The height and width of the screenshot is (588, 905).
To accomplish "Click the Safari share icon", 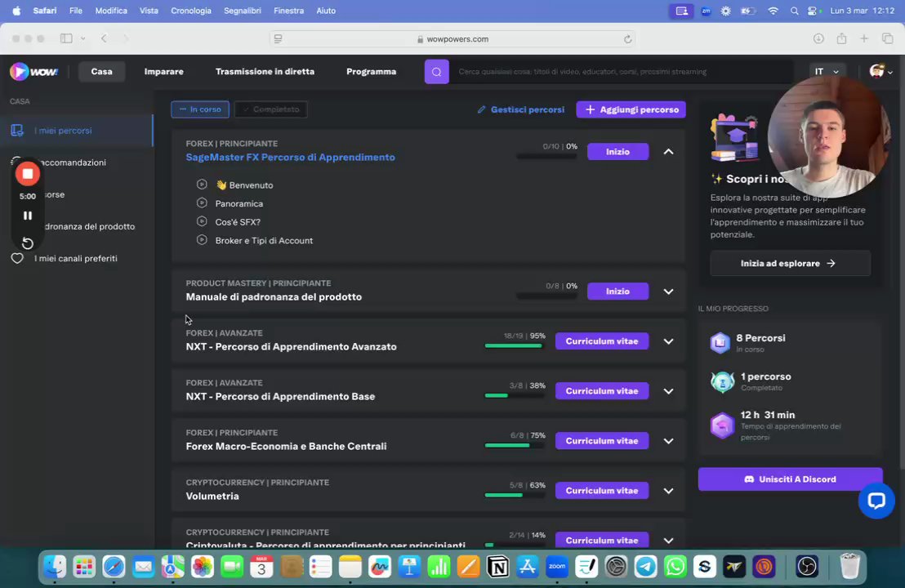I will point(841,38).
